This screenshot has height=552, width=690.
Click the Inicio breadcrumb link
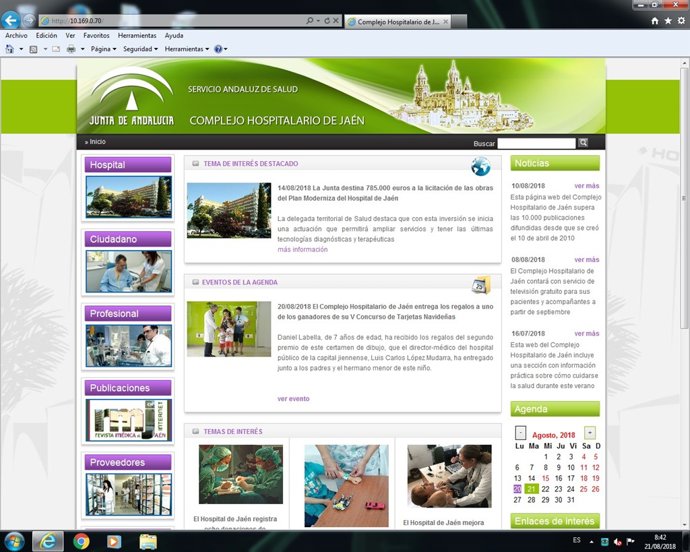coord(98,142)
